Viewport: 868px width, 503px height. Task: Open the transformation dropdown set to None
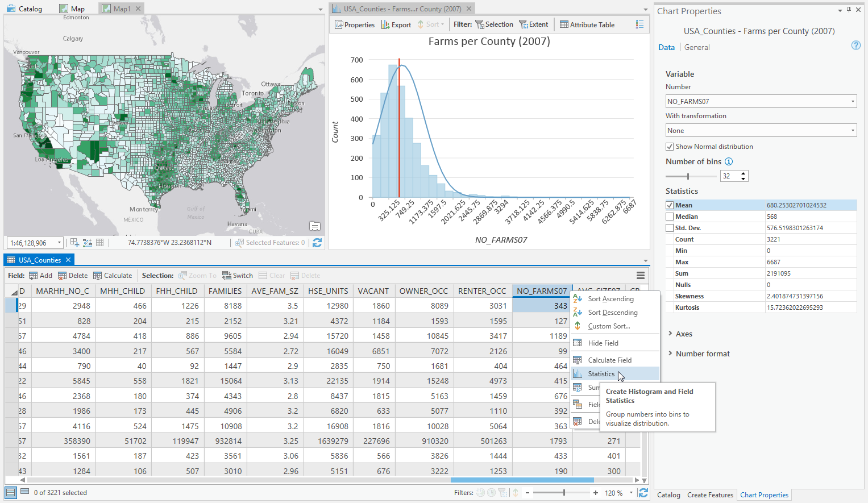point(761,131)
